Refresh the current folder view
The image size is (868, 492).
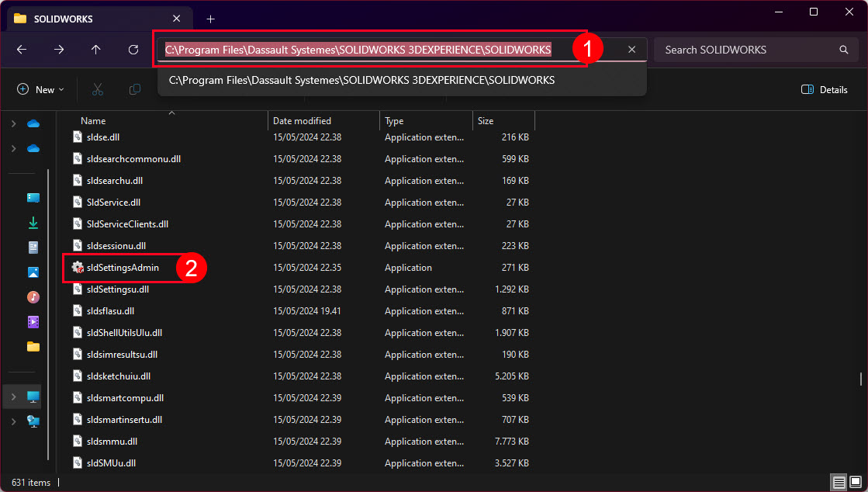(133, 50)
